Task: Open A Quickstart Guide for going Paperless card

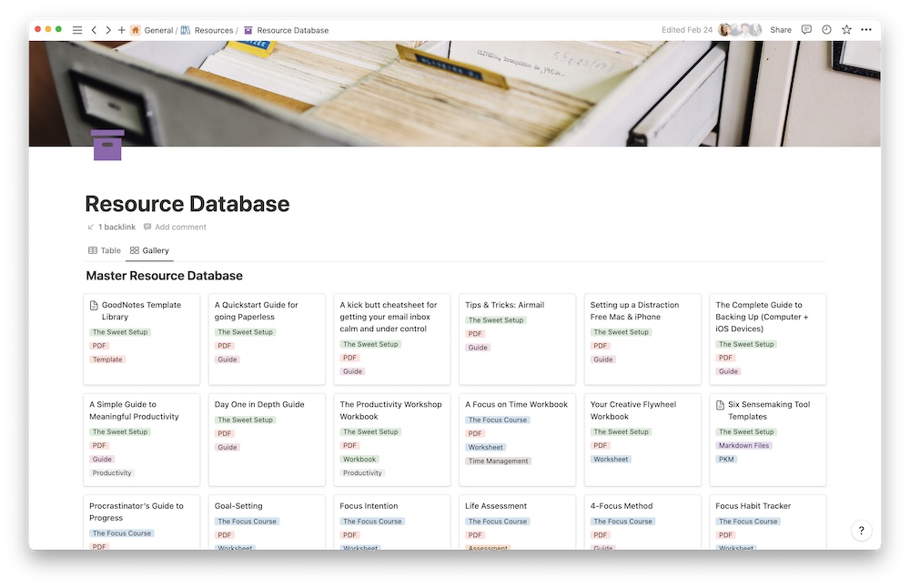Action: click(267, 339)
